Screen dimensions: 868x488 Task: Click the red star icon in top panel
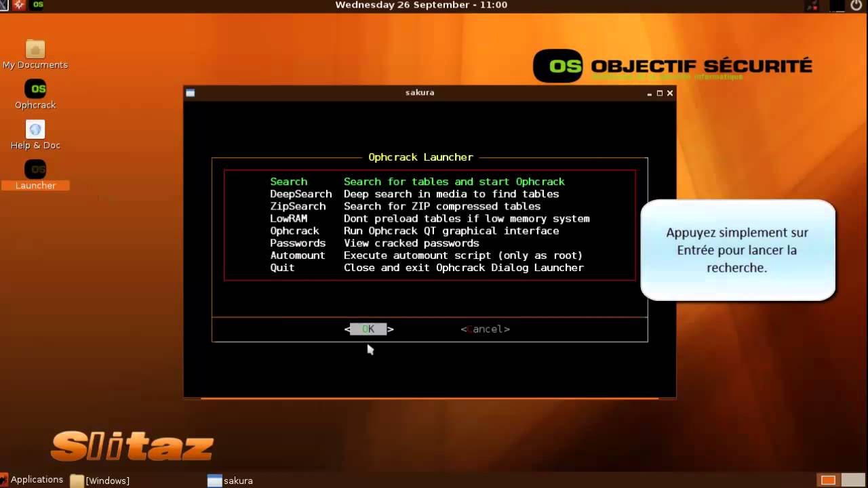click(x=19, y=5)
